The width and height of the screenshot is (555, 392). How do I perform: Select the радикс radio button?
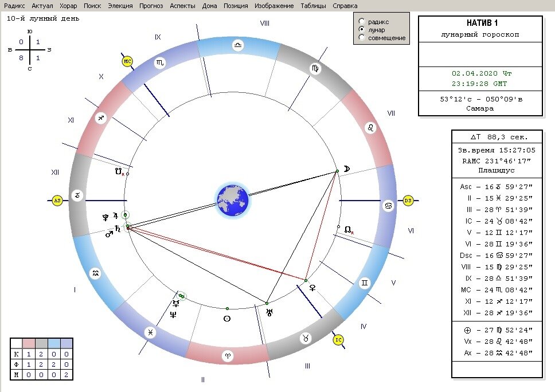click(x=362, y=21)
